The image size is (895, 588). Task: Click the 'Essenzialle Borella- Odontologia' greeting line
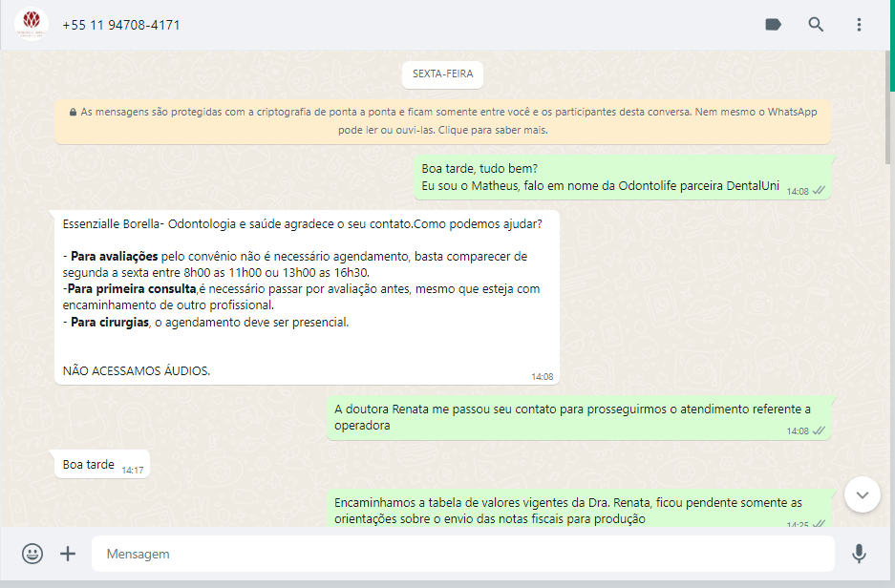(x=303, y=224)
